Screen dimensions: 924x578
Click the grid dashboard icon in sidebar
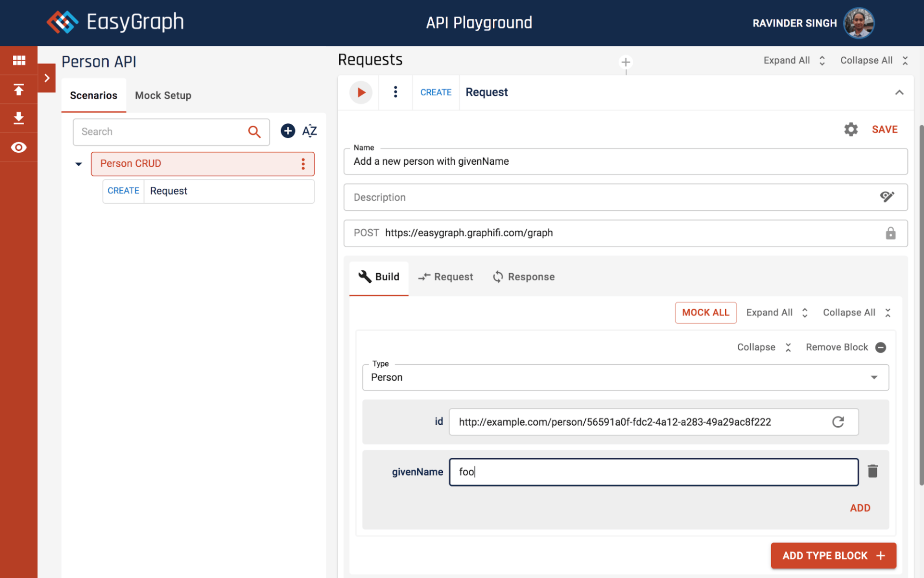click(19, 60)
